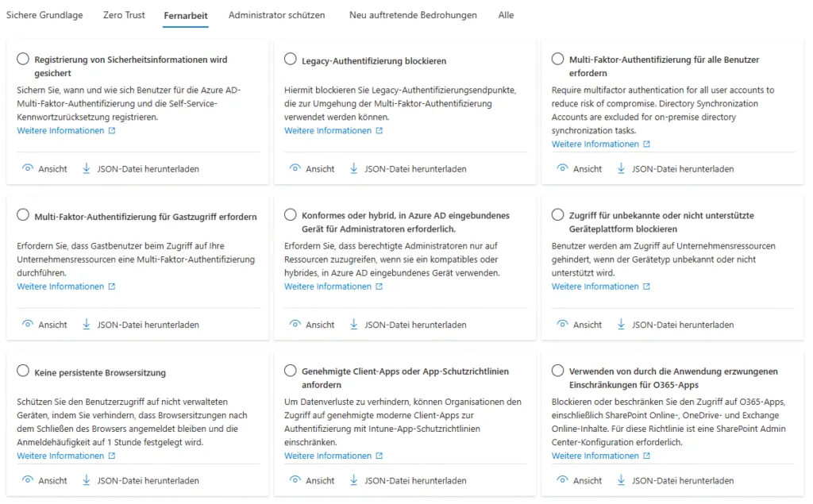Show the Alle tab

click(506, 15)
